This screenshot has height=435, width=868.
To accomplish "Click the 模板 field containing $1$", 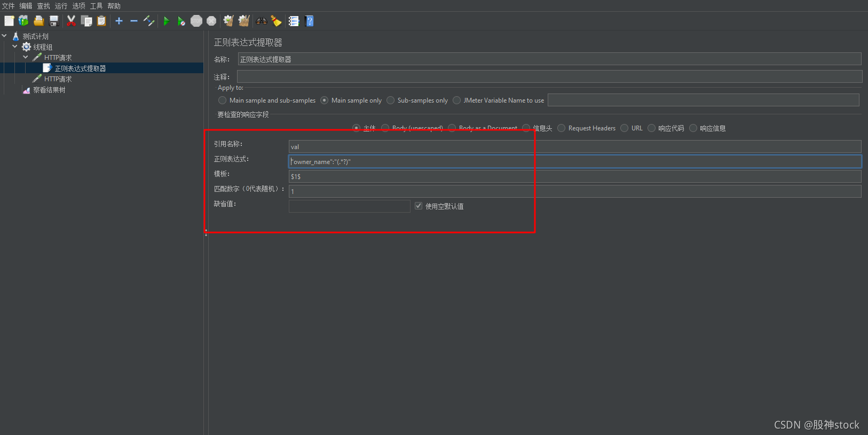I will tap(575, 176).
